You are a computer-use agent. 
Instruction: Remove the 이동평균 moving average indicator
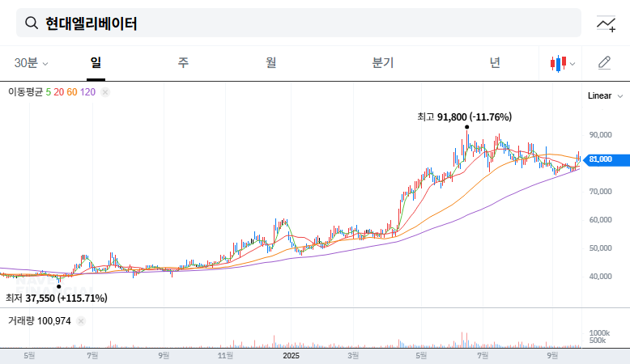[105, 92]
